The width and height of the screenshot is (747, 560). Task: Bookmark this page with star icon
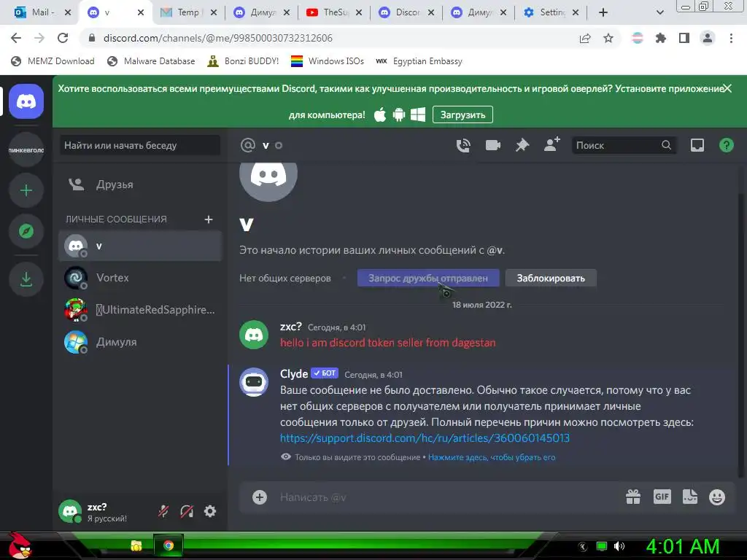(x=608, y=38)
